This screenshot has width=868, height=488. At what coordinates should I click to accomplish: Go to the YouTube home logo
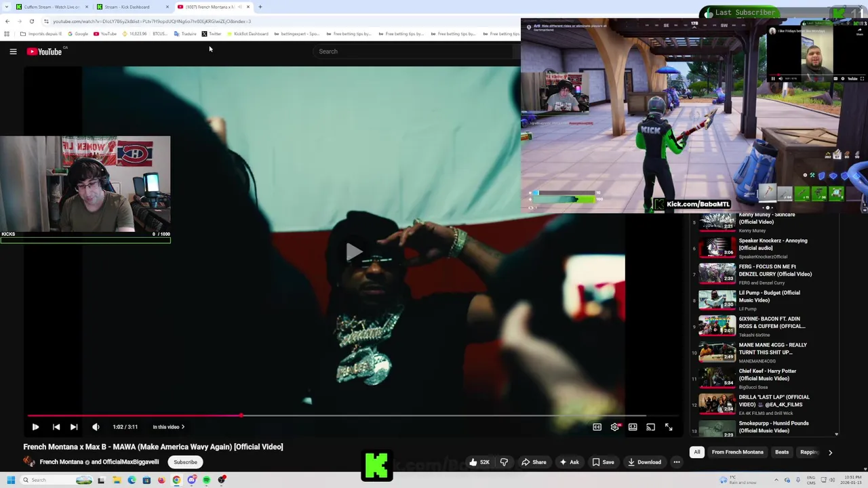(x=44, y=52)
